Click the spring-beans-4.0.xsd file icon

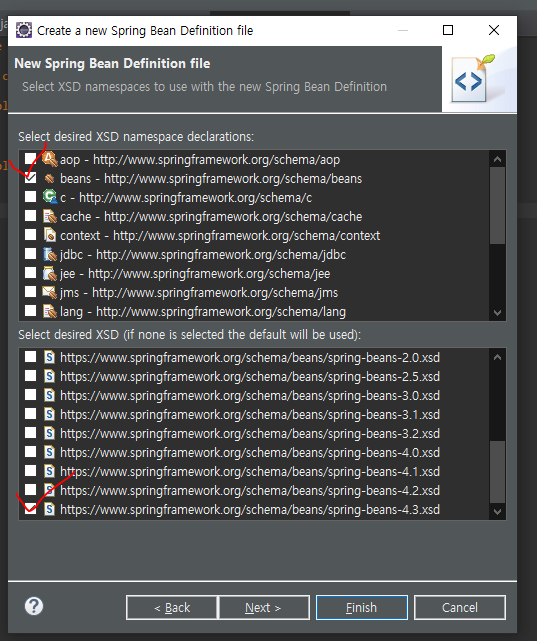pos(49,452)
